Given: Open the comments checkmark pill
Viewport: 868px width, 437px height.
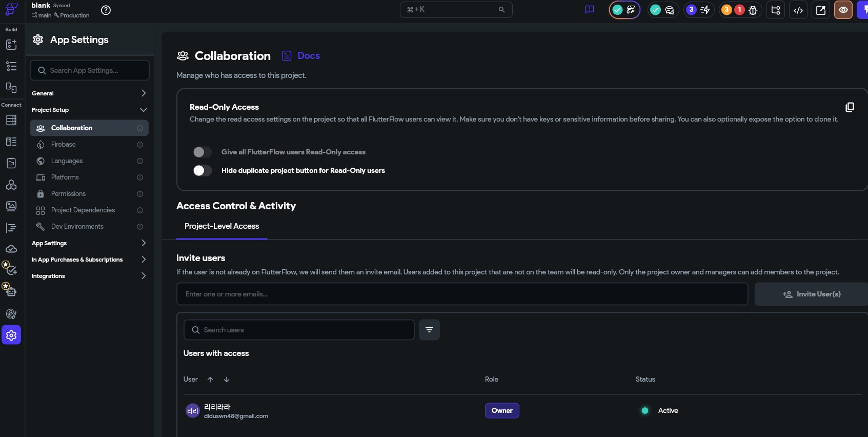Looking at the screenshot, I should tap(662, 10).
